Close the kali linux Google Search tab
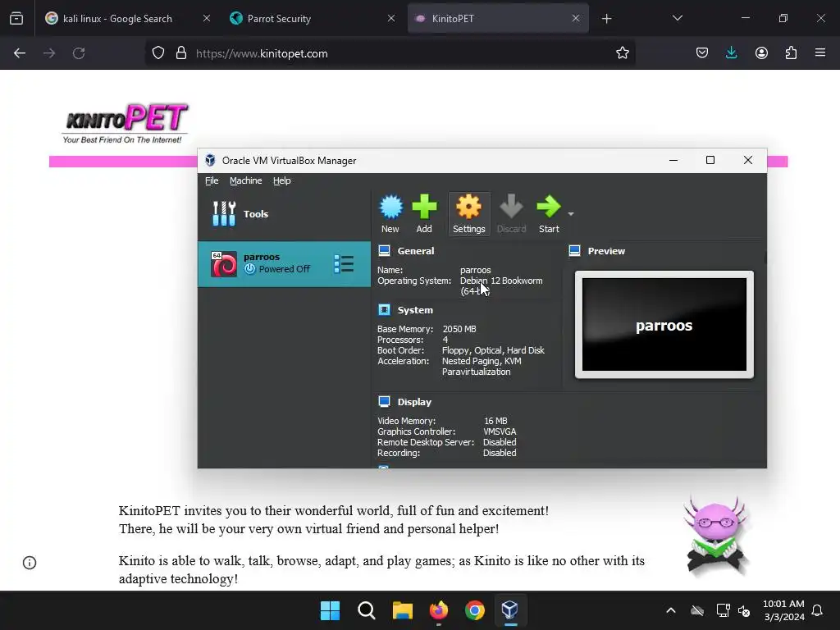The width and height of the screenshot is (840, 630). pyautogui.click(x=207, y=18)
